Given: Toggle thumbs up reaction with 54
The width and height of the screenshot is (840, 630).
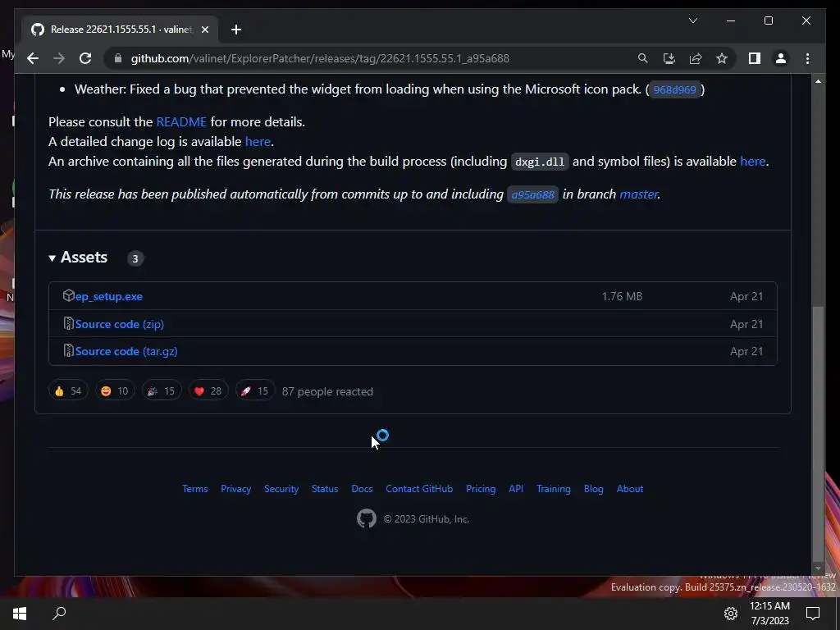Looking at the screenshot, I should pyautogui.click(x=68, y=391).
